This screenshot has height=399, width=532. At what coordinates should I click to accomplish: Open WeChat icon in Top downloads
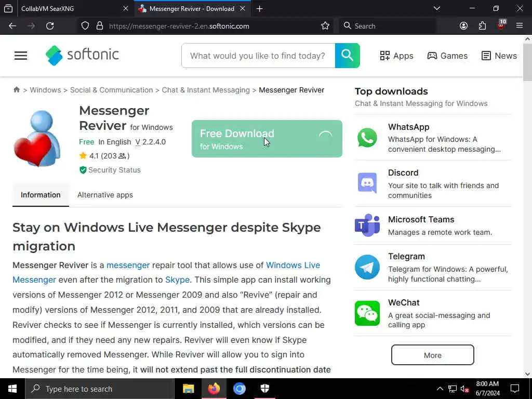367,313
